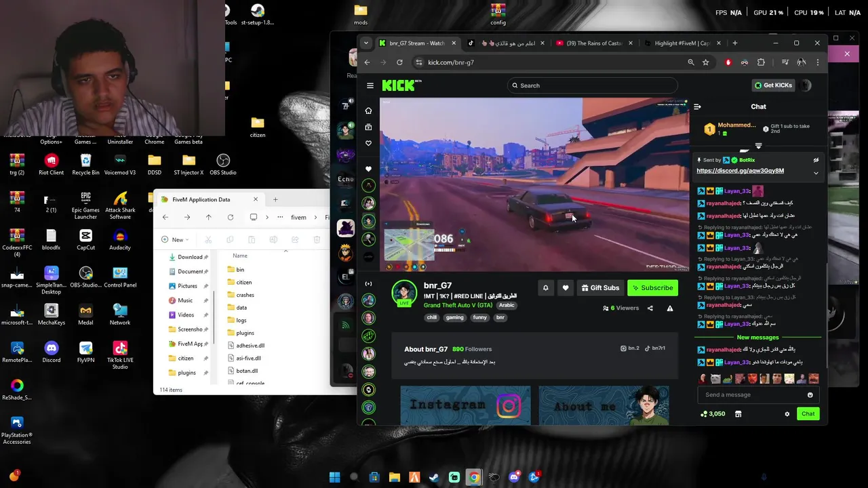Click the Delete icon in File Explorer toolbar
Viewport: 868px width, 488px height.
click(x=317, y=240)
